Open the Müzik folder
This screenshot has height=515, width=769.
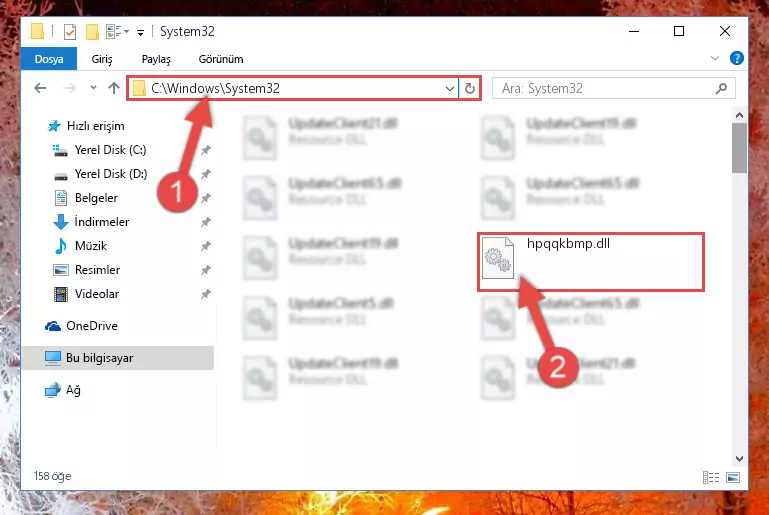(91, 246)
